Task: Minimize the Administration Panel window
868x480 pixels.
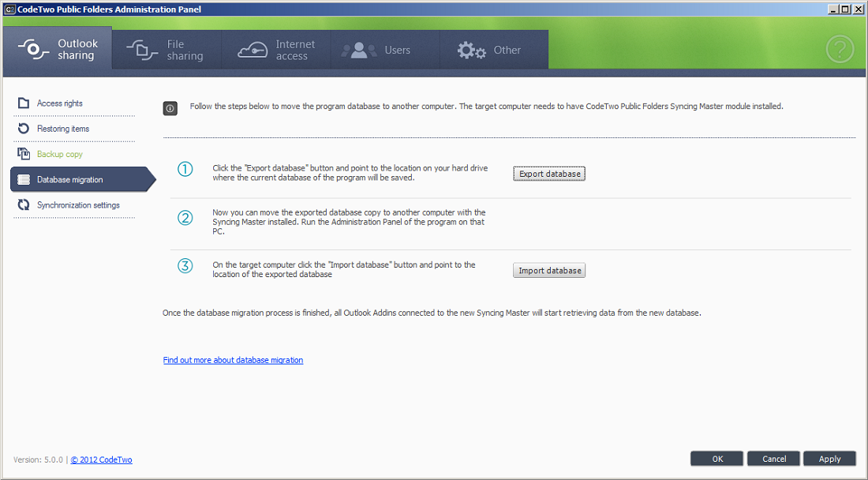Action: point(834,9)
